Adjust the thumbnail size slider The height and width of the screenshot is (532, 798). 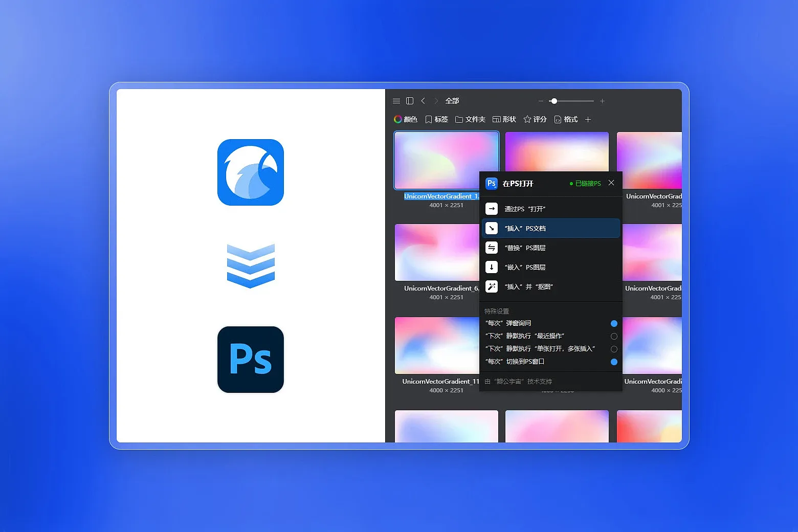coord(571,101)
